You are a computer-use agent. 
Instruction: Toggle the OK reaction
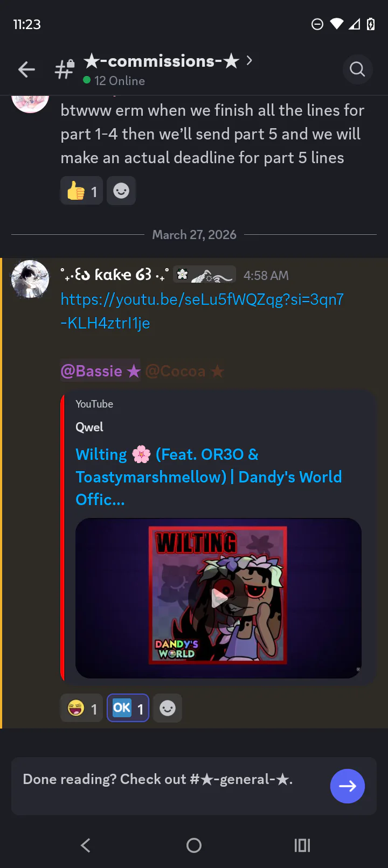(128, 708)
